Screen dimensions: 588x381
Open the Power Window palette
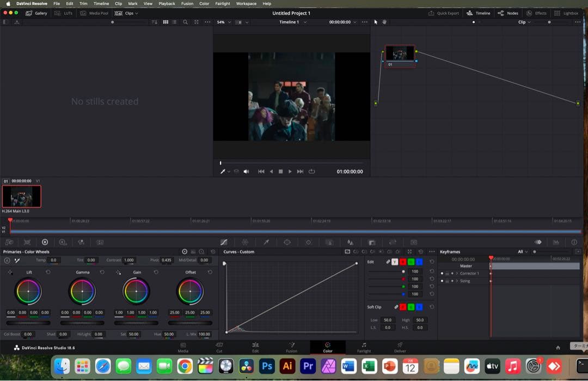(287, 242)
